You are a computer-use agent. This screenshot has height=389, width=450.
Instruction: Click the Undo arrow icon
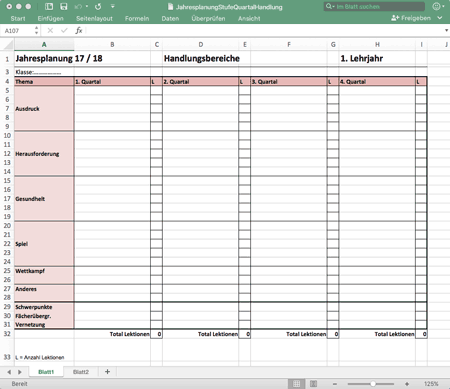point(78,7)
